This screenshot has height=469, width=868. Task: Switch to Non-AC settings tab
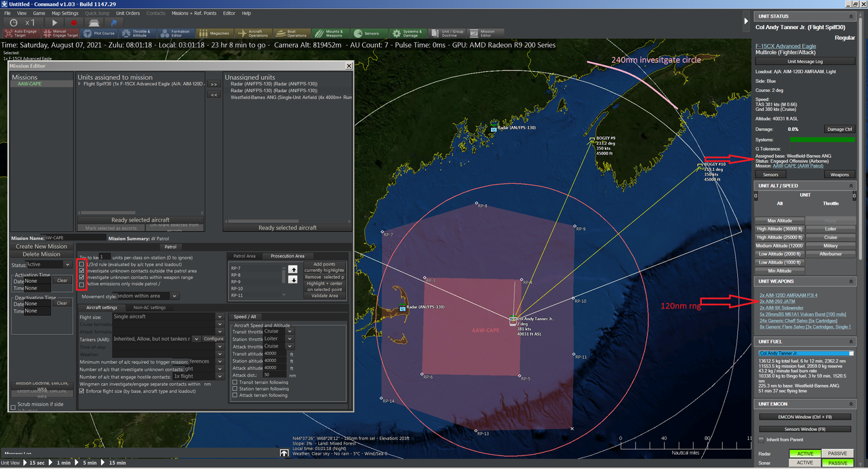(149, 307)
